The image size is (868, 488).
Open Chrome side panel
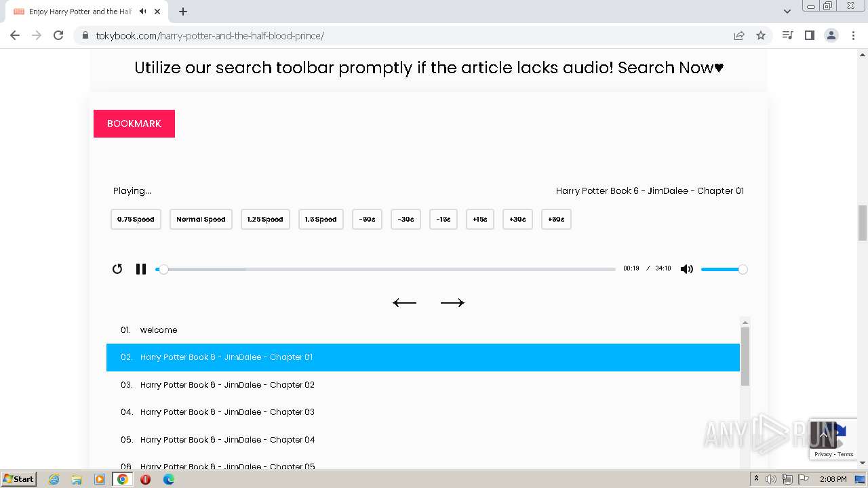[x=809, y=35]
